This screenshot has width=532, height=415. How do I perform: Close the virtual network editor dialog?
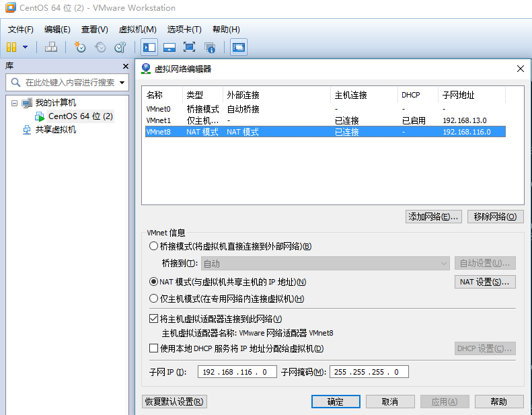521,69
